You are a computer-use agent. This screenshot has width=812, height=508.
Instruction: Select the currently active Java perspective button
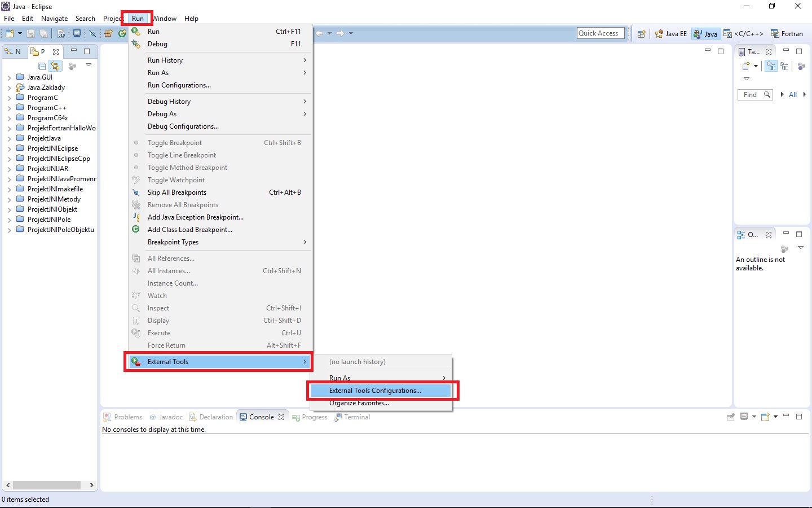[x=705, y=33]
